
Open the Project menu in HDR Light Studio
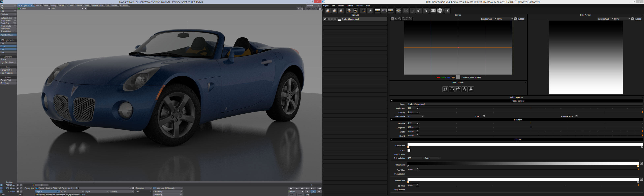point(325,6)
